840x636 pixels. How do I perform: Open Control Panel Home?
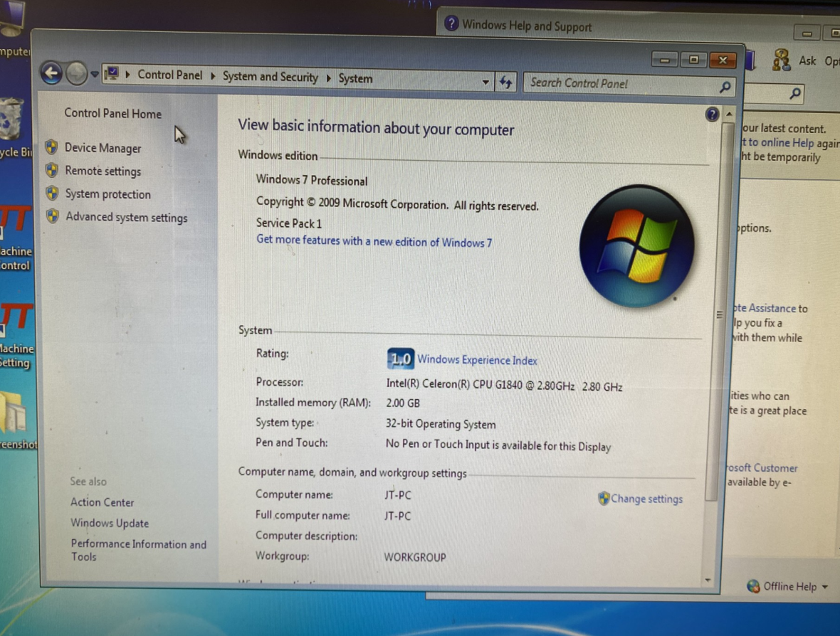coord(112,114)
